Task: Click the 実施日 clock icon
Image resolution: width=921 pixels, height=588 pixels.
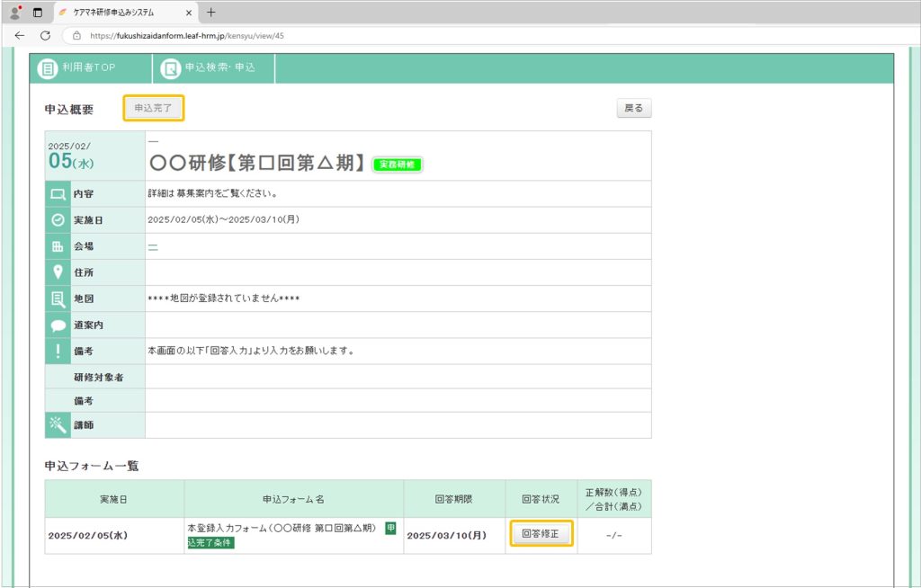Action: (58, 220)
